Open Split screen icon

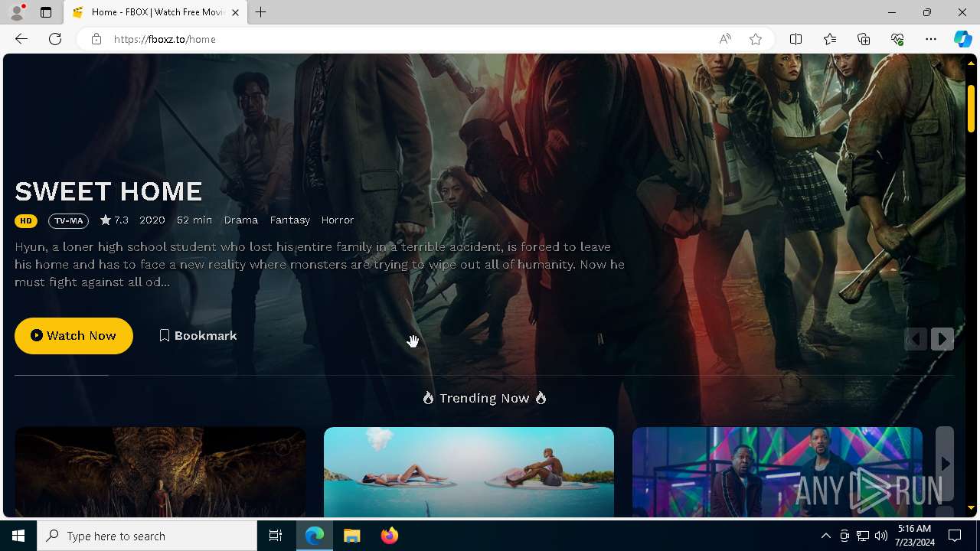click(796, 39)
